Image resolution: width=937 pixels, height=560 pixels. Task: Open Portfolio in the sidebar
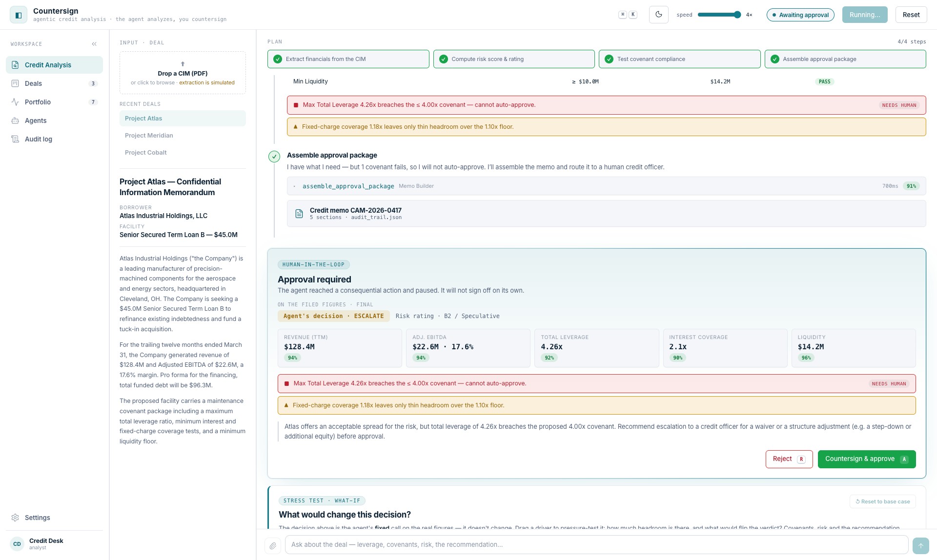(x=54, y=102)
